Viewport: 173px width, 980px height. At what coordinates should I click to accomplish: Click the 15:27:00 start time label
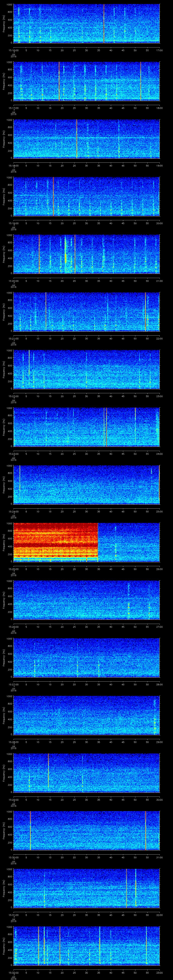coord(14,684)
